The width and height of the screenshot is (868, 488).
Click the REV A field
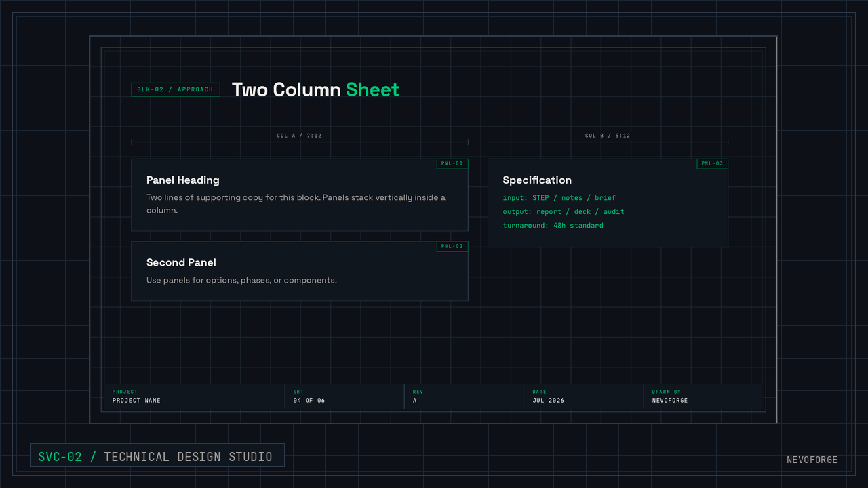click(464, 396)
